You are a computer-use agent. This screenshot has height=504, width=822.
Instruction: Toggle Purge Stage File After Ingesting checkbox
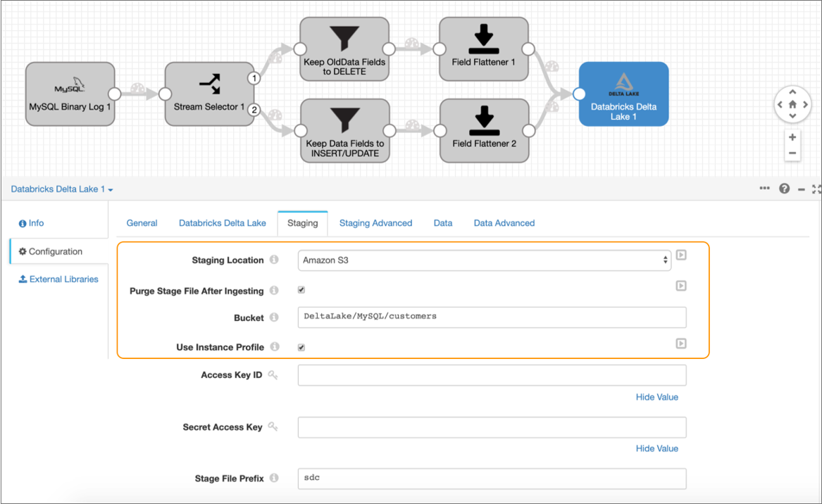coord(301,290)
